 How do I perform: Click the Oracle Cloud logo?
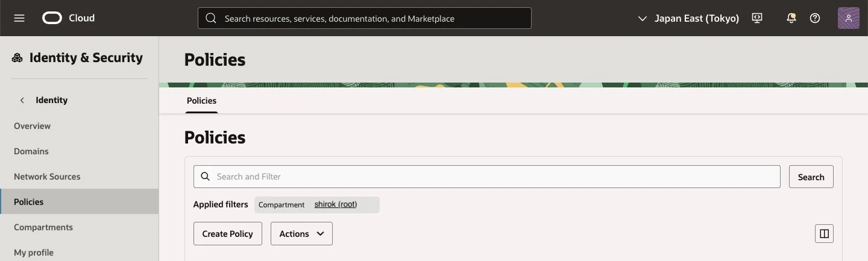coord(52,18)
